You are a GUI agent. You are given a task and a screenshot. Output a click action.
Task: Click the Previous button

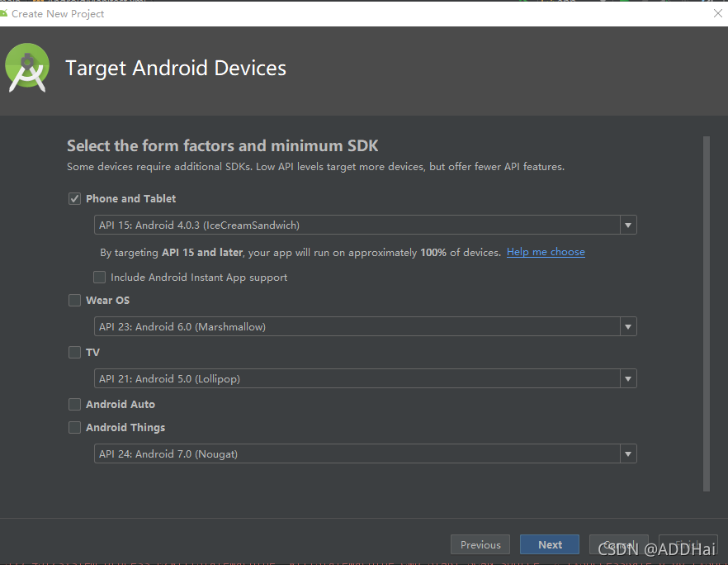[x=480, y=544]
